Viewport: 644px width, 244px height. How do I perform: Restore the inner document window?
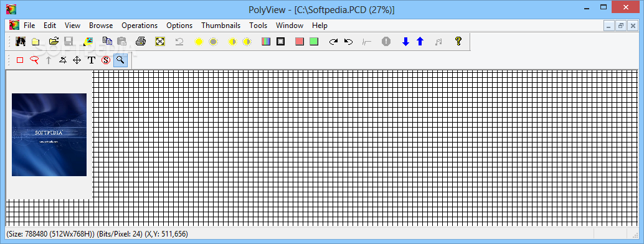coord(620,26)
